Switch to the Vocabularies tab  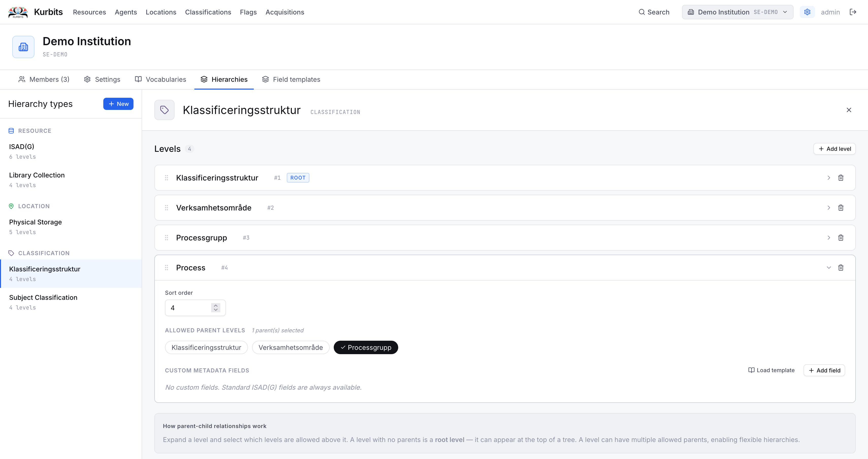click(x=160, y=79)
